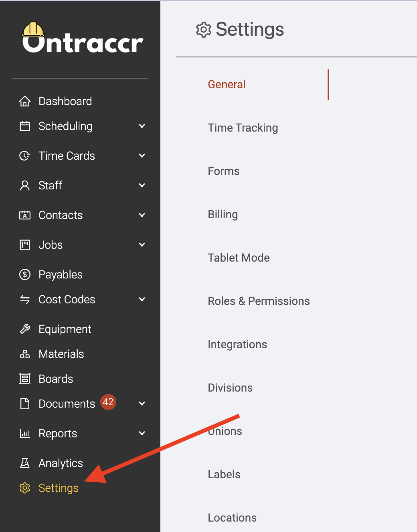Click the Materials blocks icon
417x532 pixels.
[x=25, y=354]
